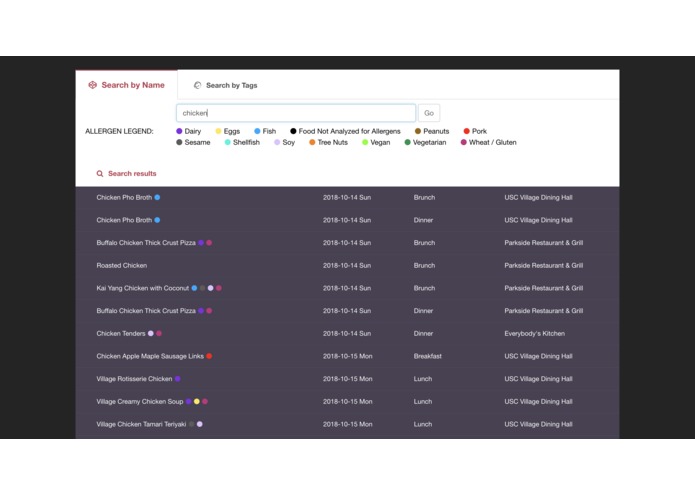The height and width of the screenshot is (494, 695).
Task: Click the black Food Not Analyzed legend dot
Action: (293, 131)
